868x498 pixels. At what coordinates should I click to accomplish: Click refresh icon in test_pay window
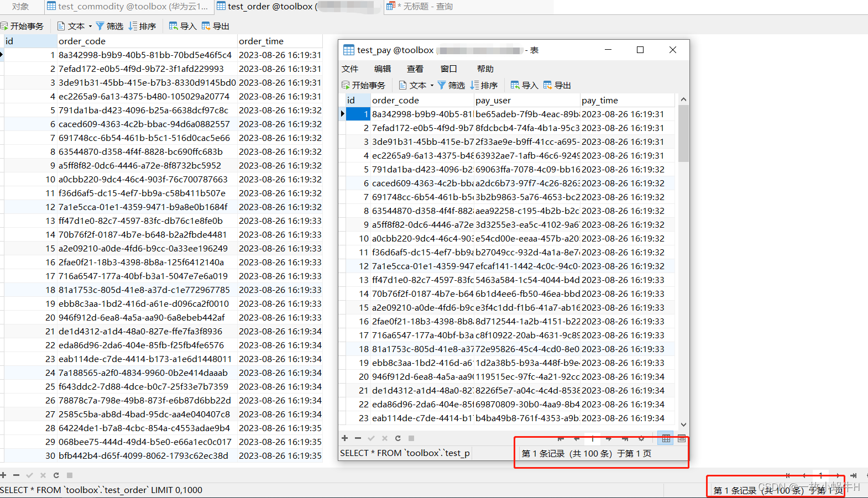[x=398, y=438]
